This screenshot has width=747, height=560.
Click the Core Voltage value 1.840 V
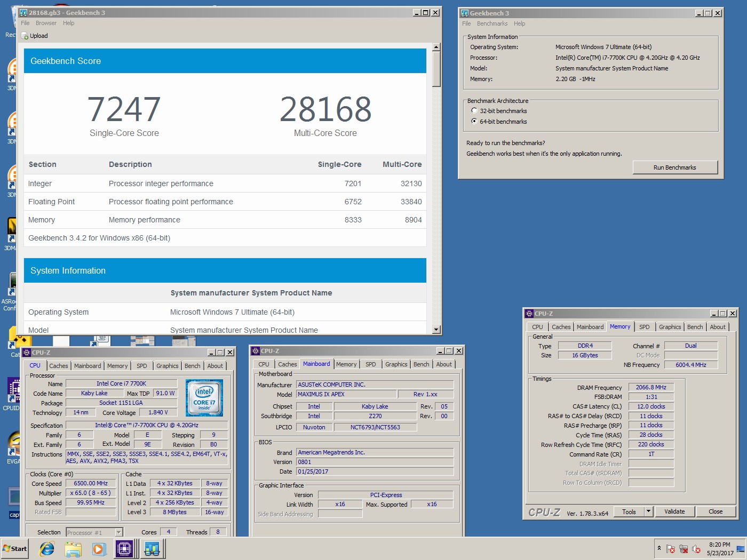pos(158,412)
